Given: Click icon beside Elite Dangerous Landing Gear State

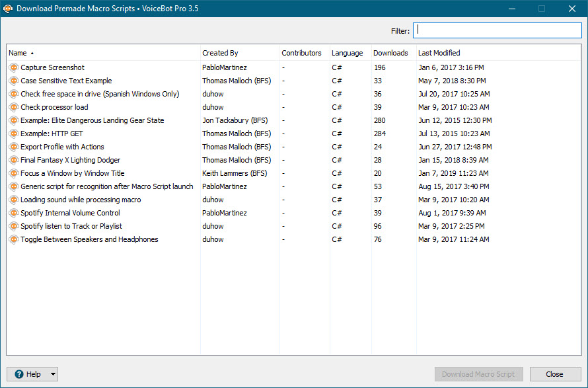Looking at the screenshot, I should point(13,120).
